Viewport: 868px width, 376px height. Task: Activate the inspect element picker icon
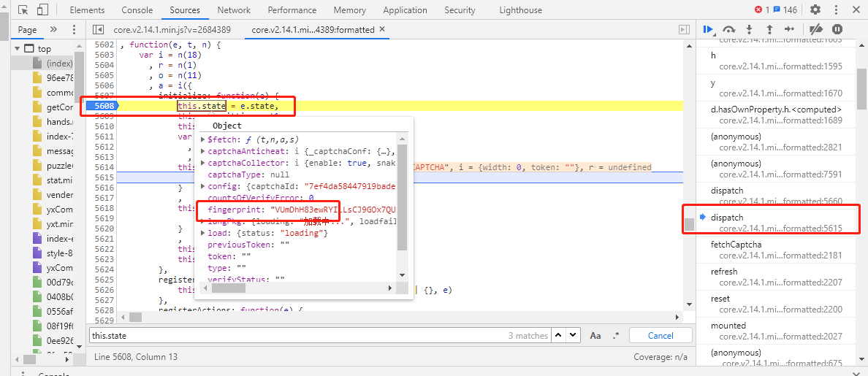[x=23, y=10]
